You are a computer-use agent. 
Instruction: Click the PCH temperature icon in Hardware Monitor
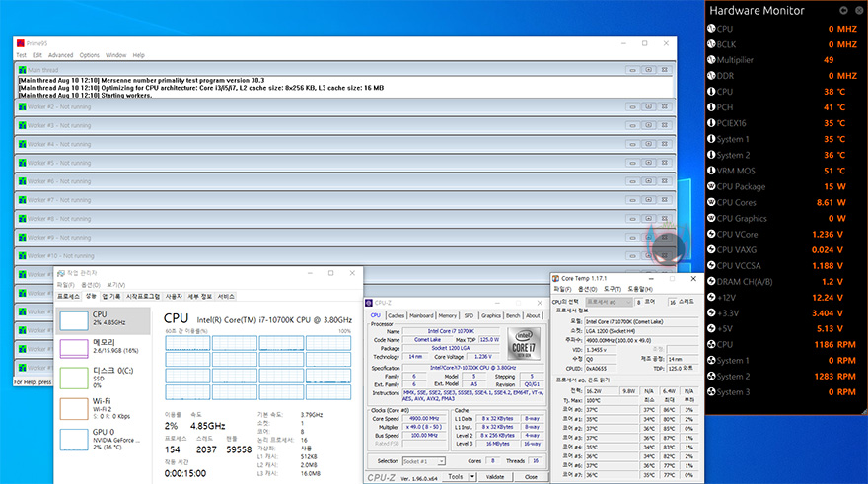711,107
